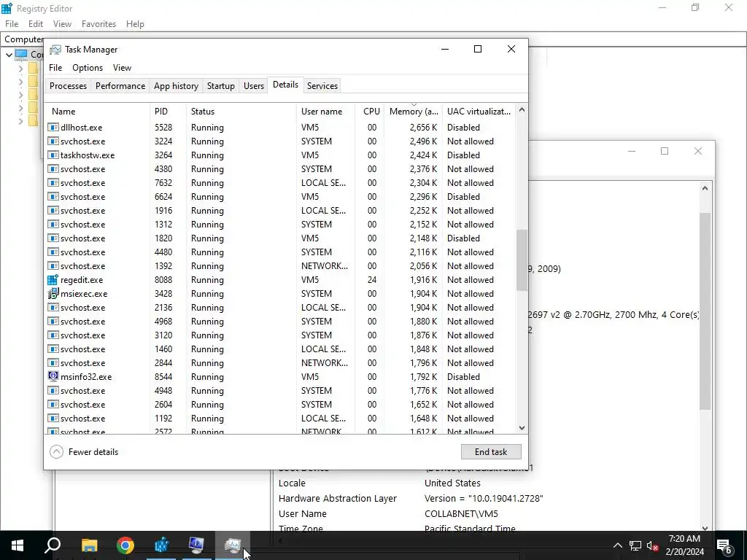Select COLLABNET\VM5 user name value
747x560 pixels.
coord(461,513)
